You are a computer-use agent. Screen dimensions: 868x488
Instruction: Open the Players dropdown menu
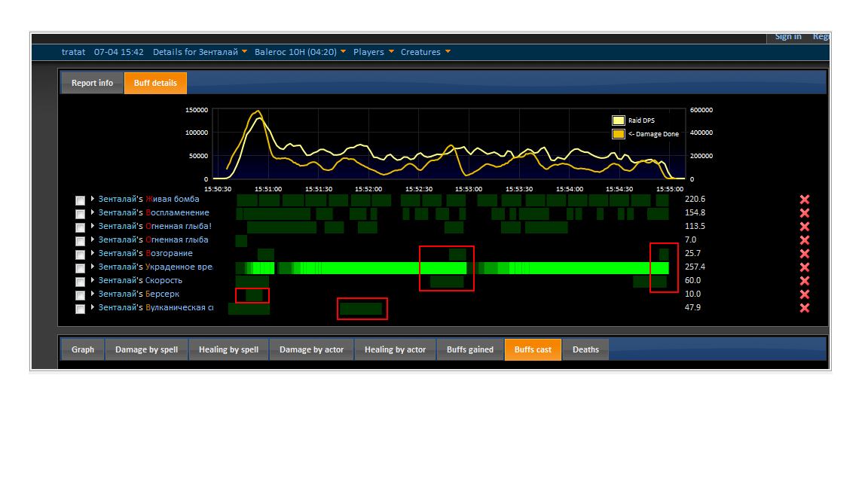(x=374, y=52)
